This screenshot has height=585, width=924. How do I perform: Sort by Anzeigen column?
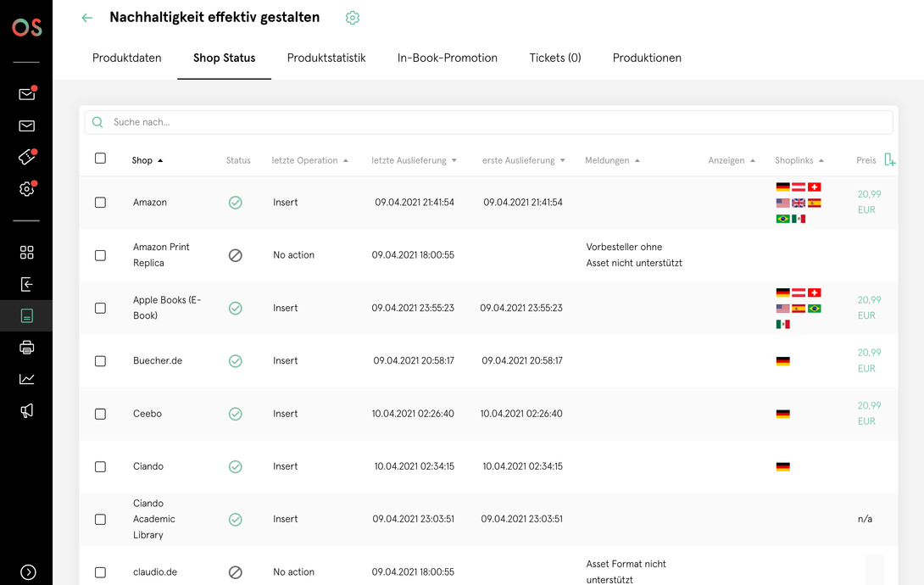(732, 160)
